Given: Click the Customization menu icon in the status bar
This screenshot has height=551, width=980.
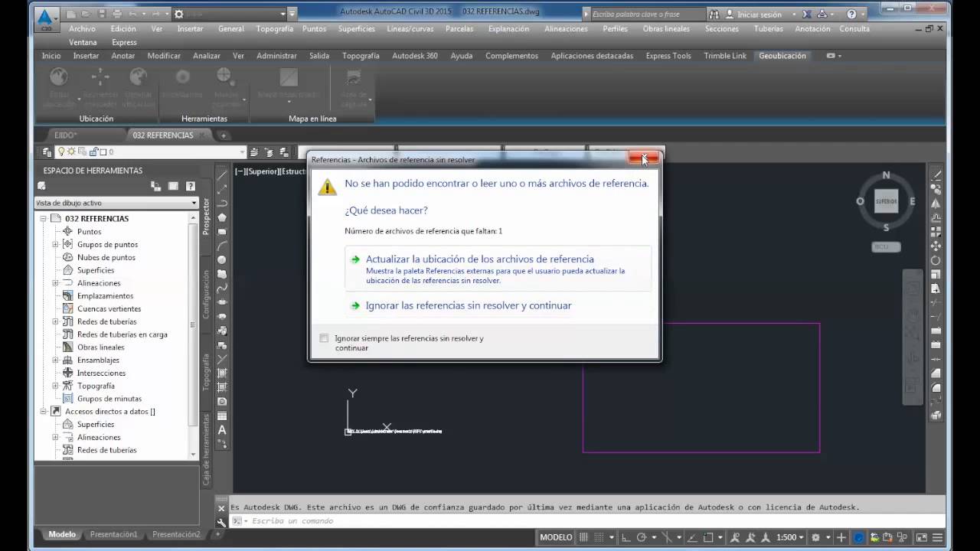Looking at the screenshot, I should 937,537.
